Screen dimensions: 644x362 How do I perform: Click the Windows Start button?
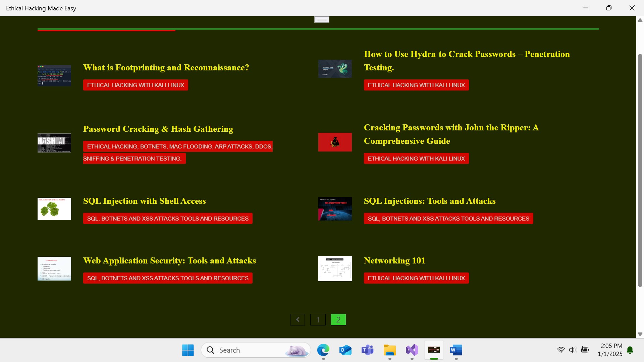(x=188, y=350)
